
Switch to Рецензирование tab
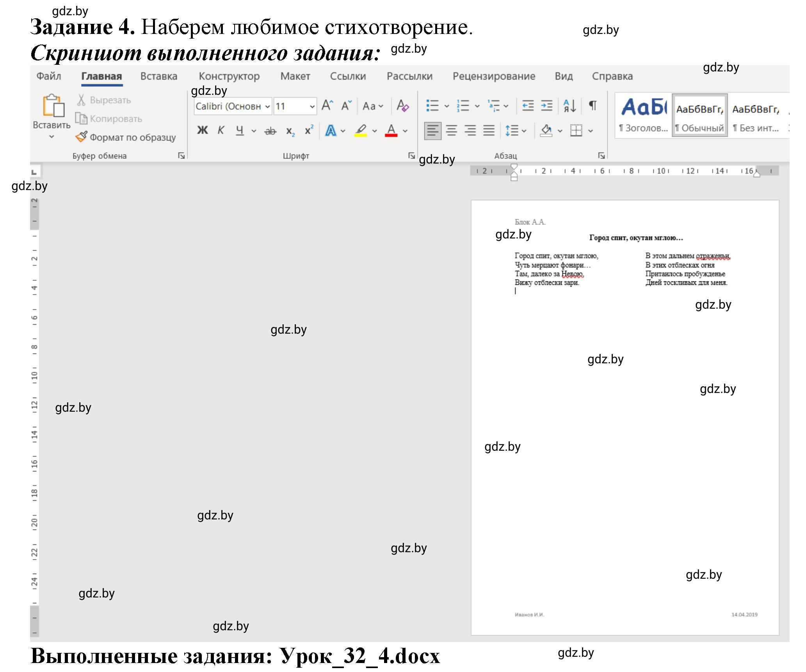pos(494,76)
